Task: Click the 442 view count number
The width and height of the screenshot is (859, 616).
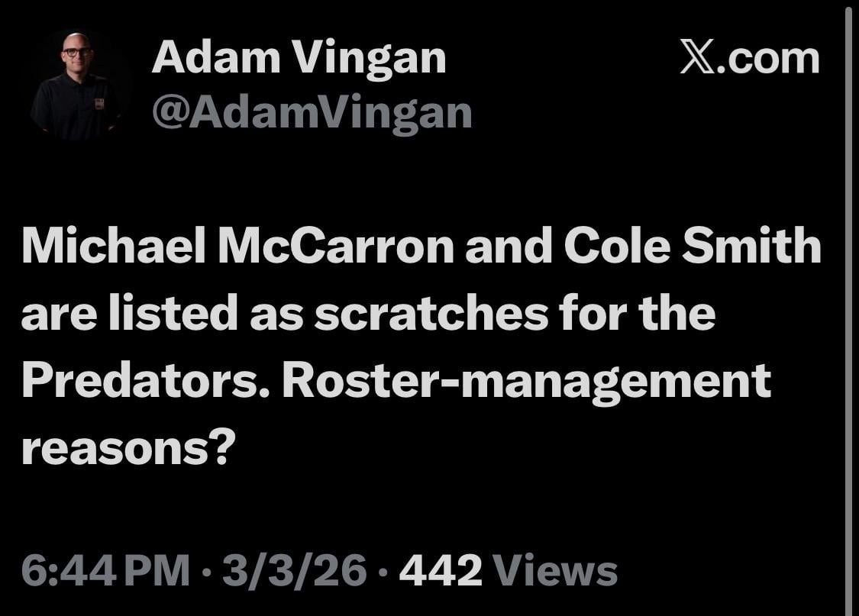Action: (440, 570)
